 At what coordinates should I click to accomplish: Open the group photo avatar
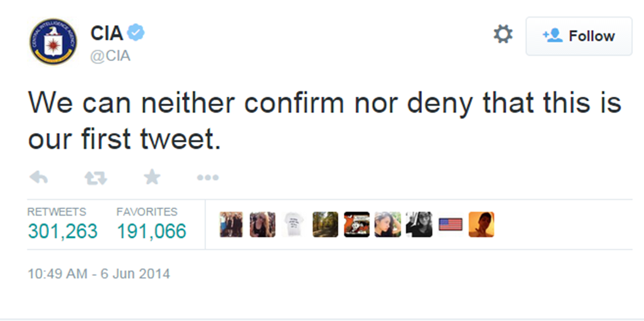pos(231,224)
